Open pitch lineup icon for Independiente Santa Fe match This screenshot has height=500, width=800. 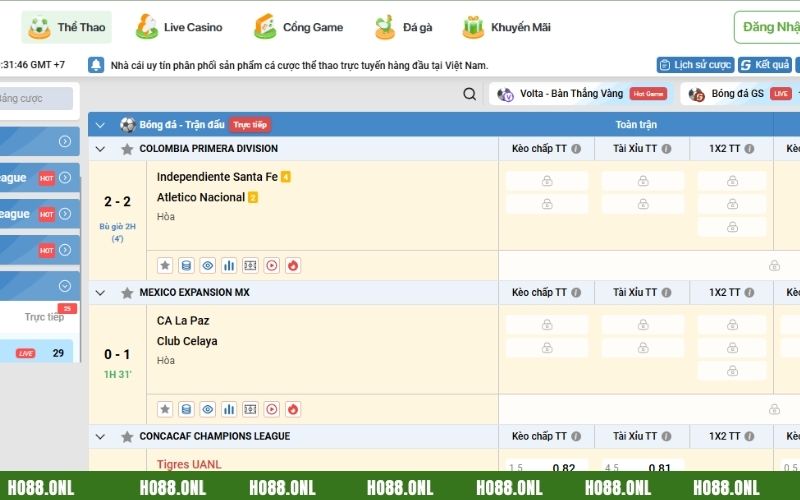coord(250,265)
